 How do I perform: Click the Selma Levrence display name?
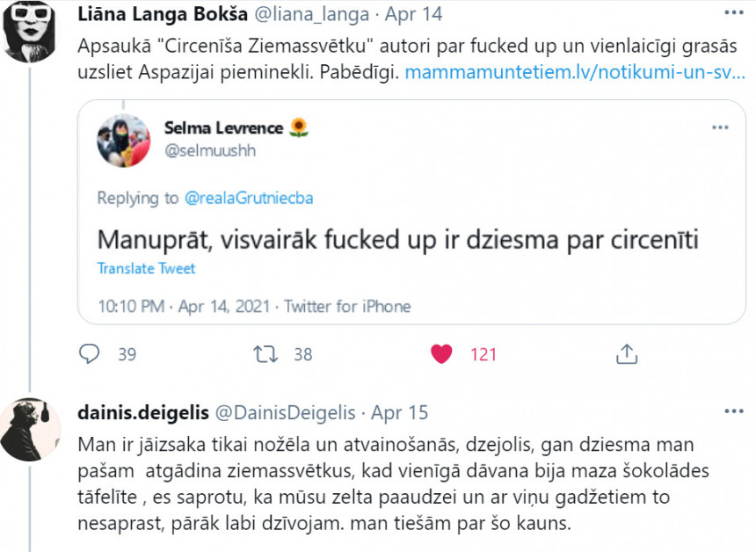pyautogui.click(x=224, y=127)
